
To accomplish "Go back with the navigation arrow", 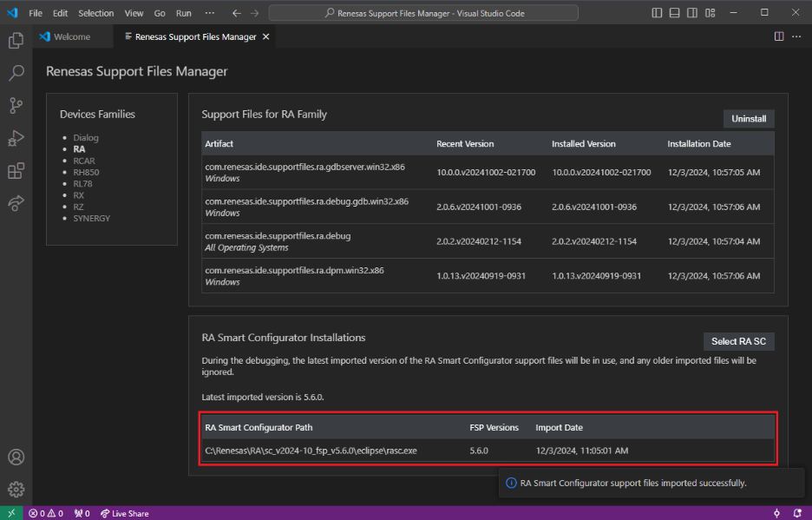I will tap(237, 13).
